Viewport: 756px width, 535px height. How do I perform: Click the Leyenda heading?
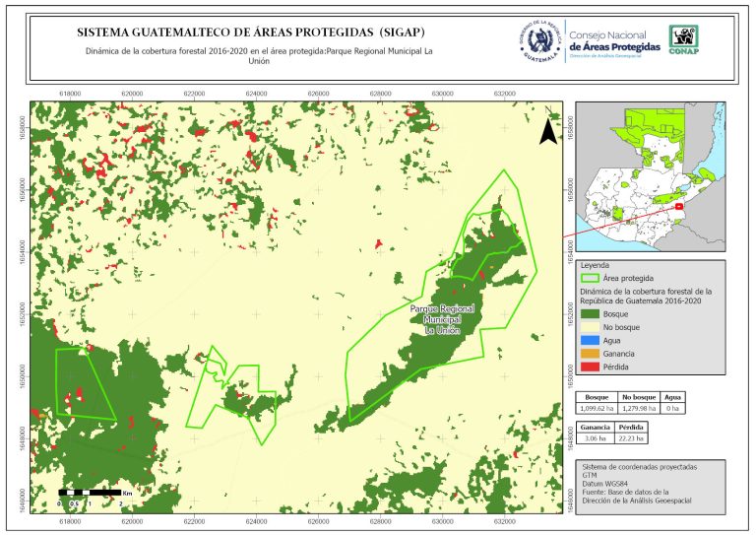pyautogui.click(x=598, y=265)
